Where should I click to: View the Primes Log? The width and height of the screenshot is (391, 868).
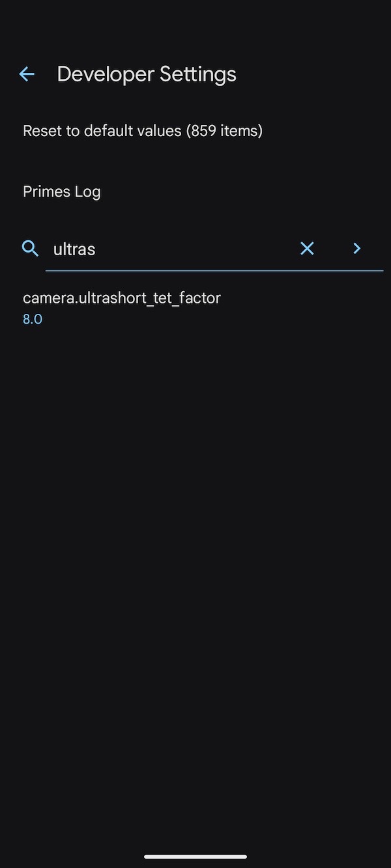tap(62, 191)
